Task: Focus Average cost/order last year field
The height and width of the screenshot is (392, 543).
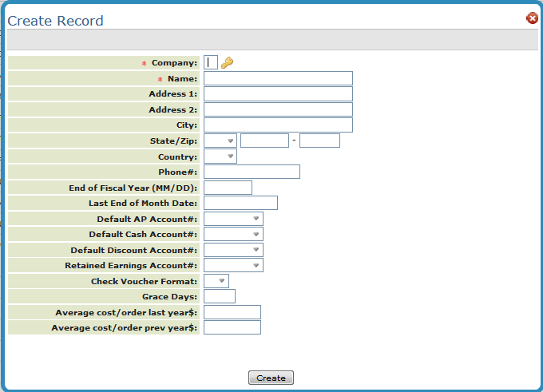Action: point(232,312)
